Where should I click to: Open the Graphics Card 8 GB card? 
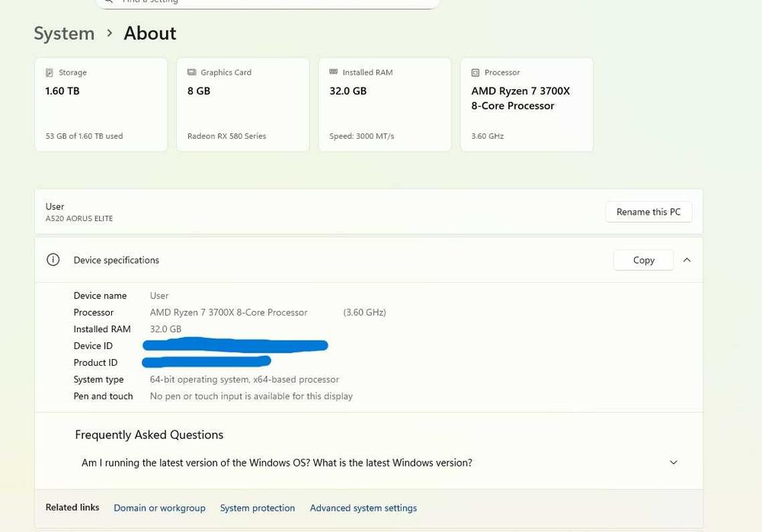pos(243,104)
